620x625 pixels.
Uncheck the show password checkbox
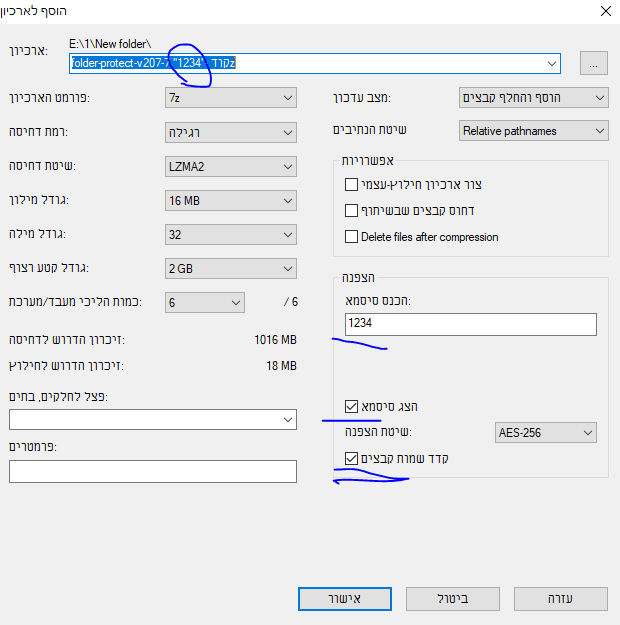coord(351,406)
